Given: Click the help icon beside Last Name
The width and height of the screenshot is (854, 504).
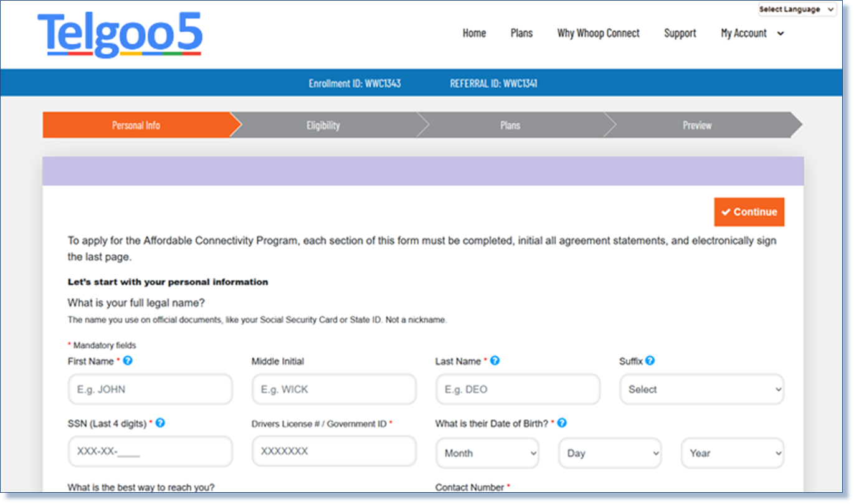Looking at the screenshot, I should [x=495, y=360].
